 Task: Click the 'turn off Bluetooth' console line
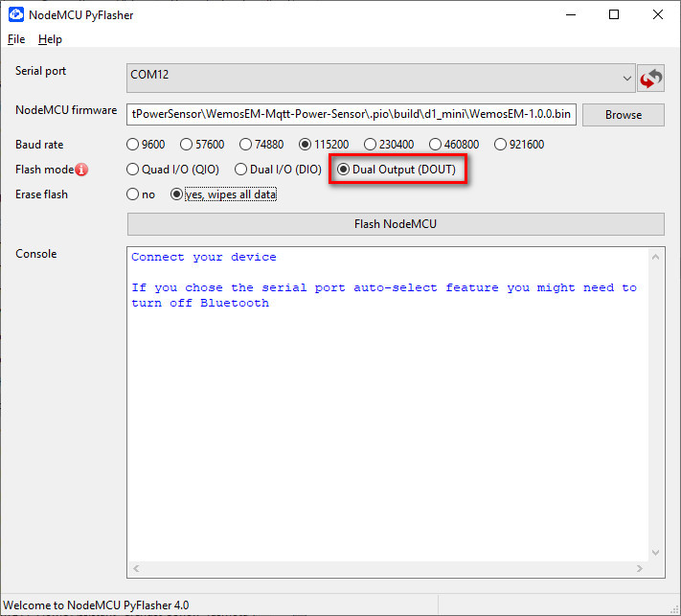[x=200, y=303]
